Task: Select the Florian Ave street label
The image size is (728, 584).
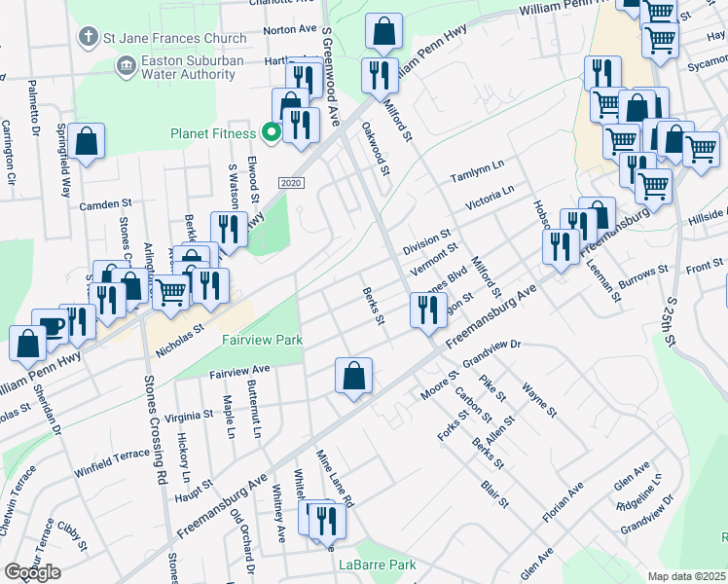Action: pyautogui.click(x=563, y=503)
